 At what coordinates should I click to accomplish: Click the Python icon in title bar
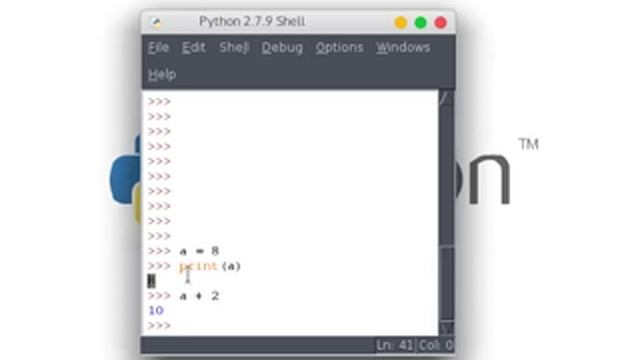pyautogui.click(x=156, y=22)
